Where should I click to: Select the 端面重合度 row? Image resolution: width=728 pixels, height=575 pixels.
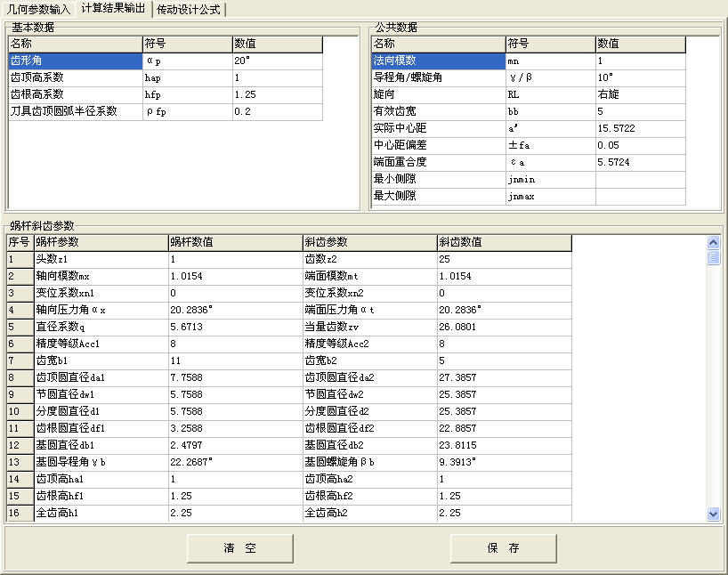(x=529, y=163)
